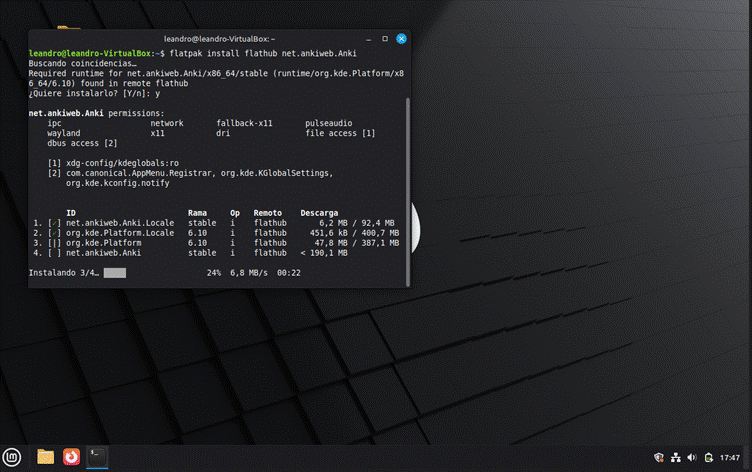
Task: Click the '24%' progress percentage
Action: [x=214, y=273]
